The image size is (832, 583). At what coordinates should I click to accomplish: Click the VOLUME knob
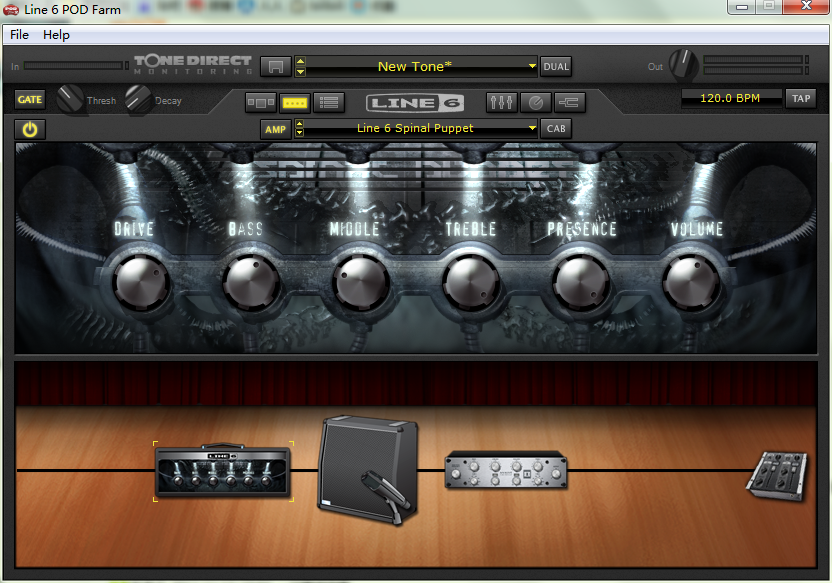(691, 283)
